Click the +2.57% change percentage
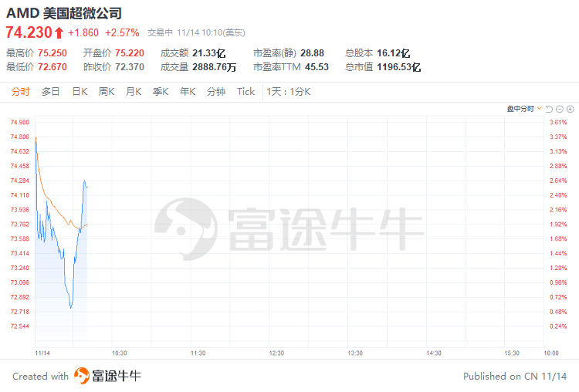Viewport: 579px width, 392px height. [122, 33]
